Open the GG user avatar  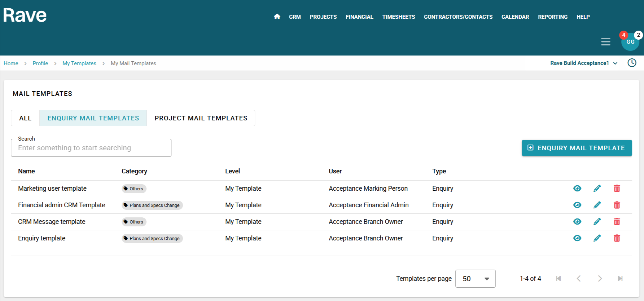(x=630, y=42)
